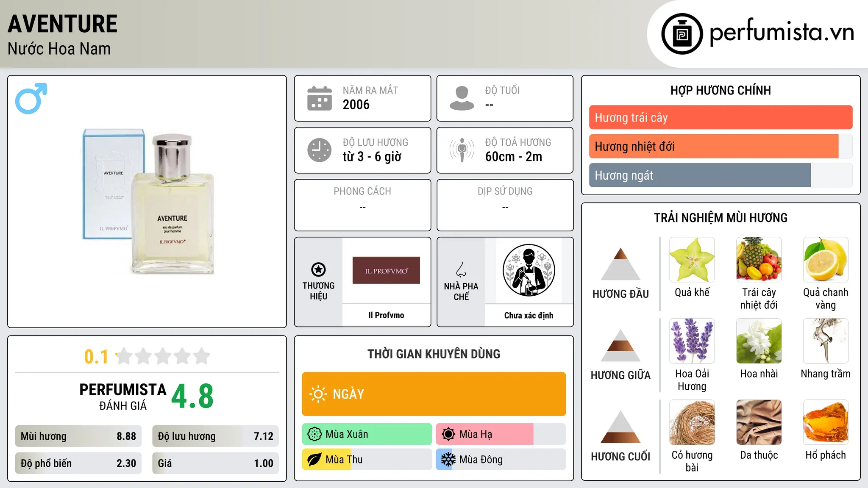Click the snowflake icon for Mùa Đông
This screenshot has height=488, width=868.
point(448,460)
